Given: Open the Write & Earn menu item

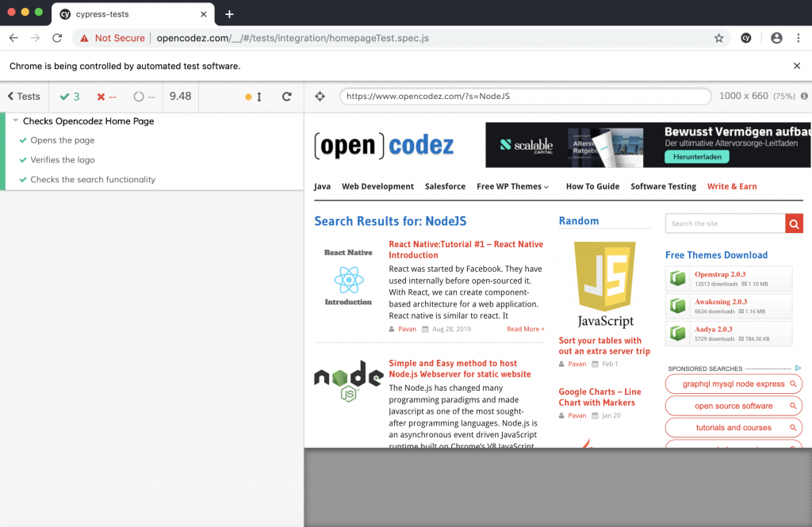Looking at the screenshot, I should coord(732,186).
